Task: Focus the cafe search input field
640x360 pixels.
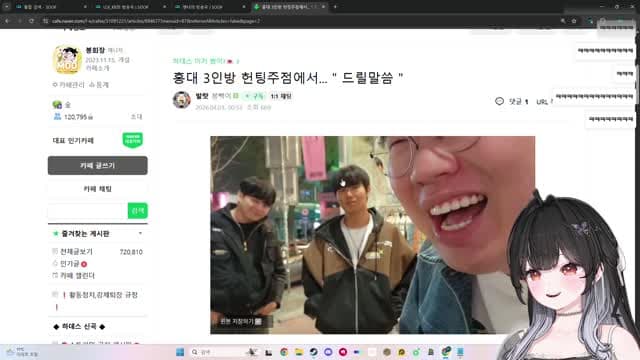Action: pos(87,211)
